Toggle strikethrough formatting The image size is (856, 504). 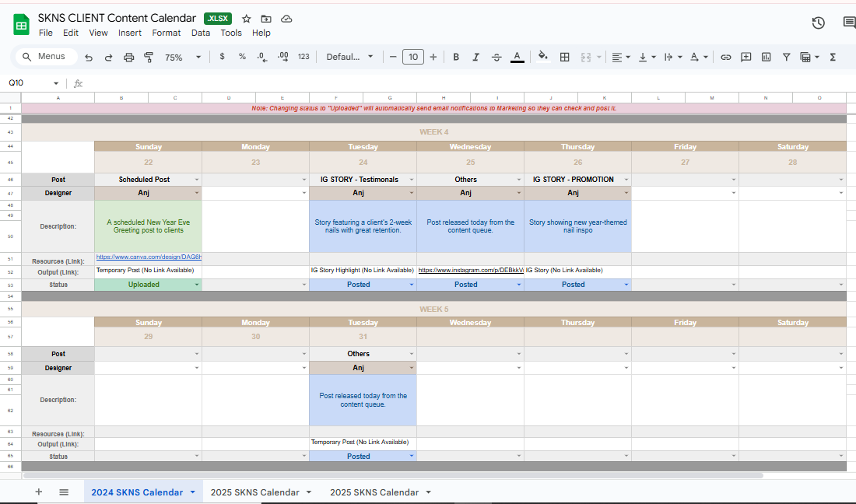[x=496, y=57]
